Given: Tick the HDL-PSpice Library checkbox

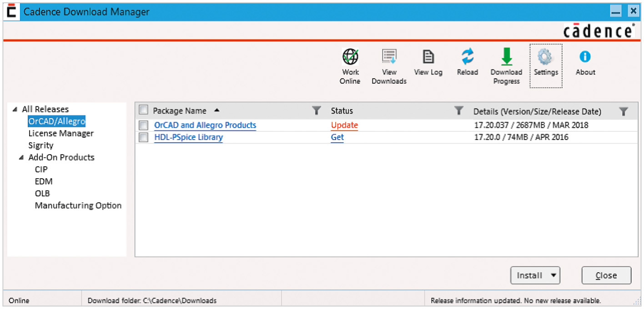Looking at the screenshot, I should pos(143,137).
